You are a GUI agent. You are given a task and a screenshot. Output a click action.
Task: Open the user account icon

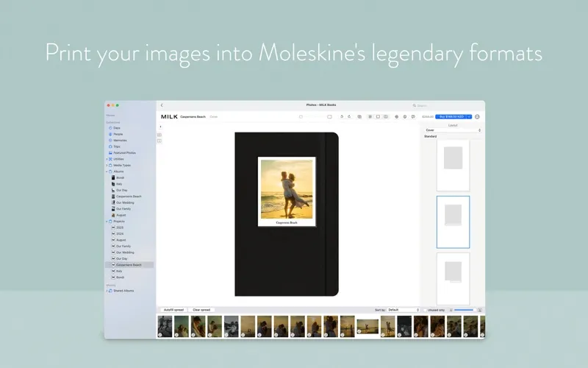(477, 117)
